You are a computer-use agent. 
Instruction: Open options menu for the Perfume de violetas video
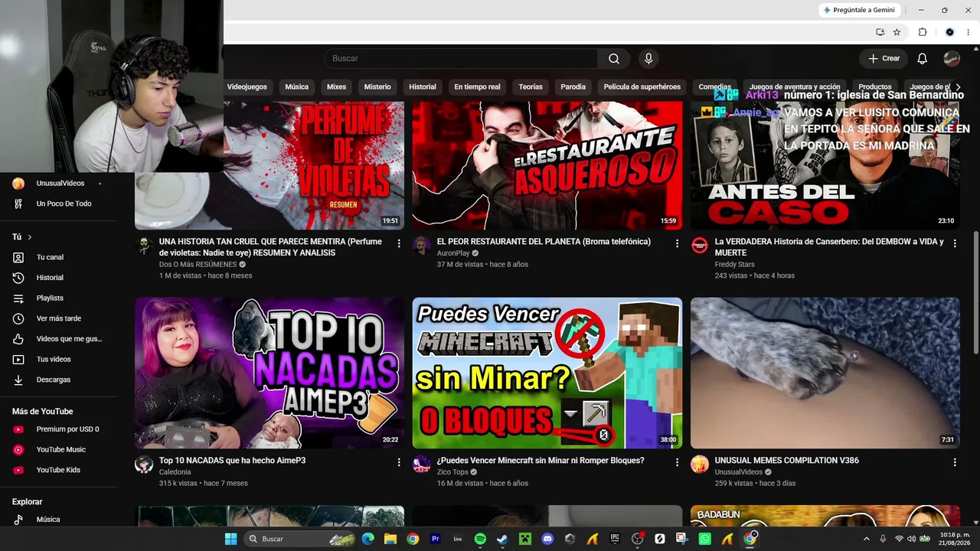[x=399, y=243]
